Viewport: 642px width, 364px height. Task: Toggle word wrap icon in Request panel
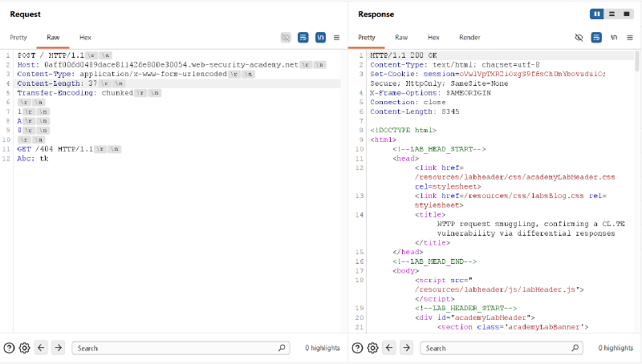click(x=303, y=38)
